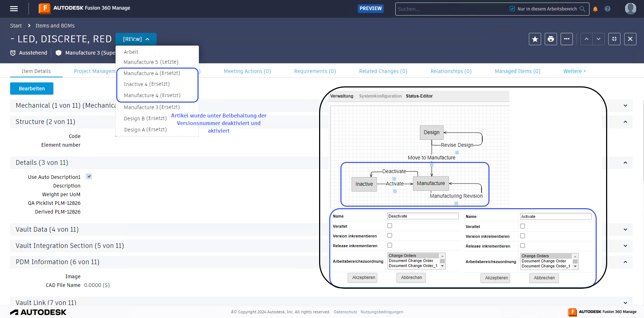Click the Name field containing Deactivate
Screen dimensions: 644x318
click(x=423, y=216)
